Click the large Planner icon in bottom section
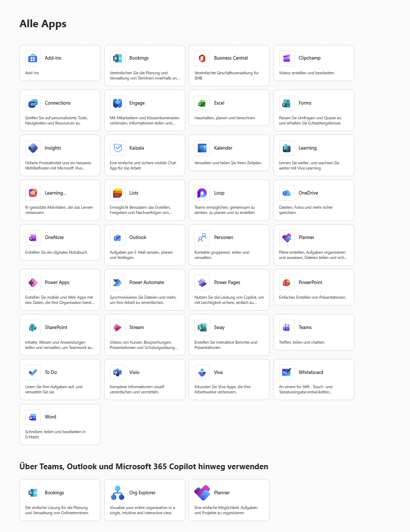This screenshot has height=532, width=410. 202,493
